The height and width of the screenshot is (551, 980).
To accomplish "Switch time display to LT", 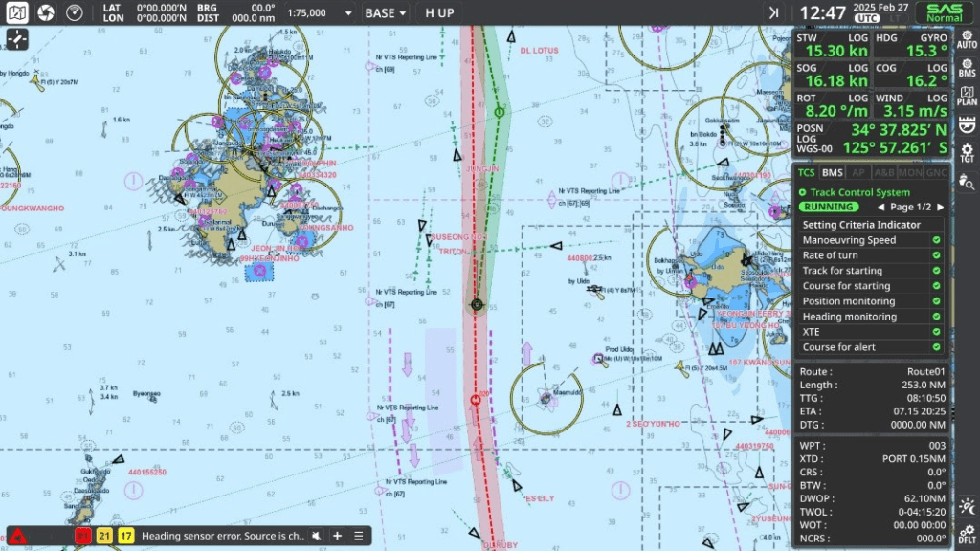I will pos(893,18).
